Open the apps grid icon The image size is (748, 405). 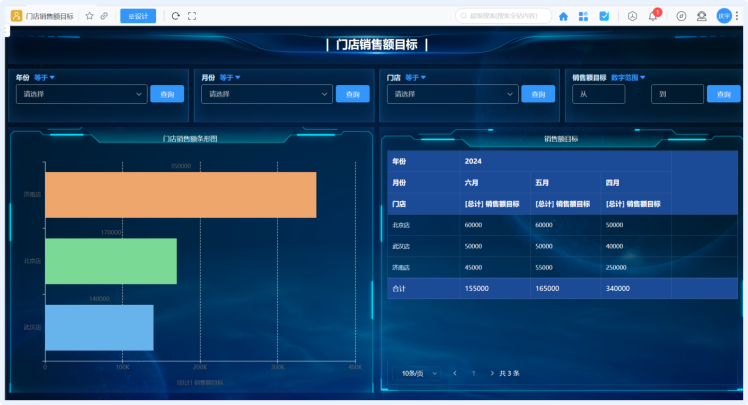point(583,16)
